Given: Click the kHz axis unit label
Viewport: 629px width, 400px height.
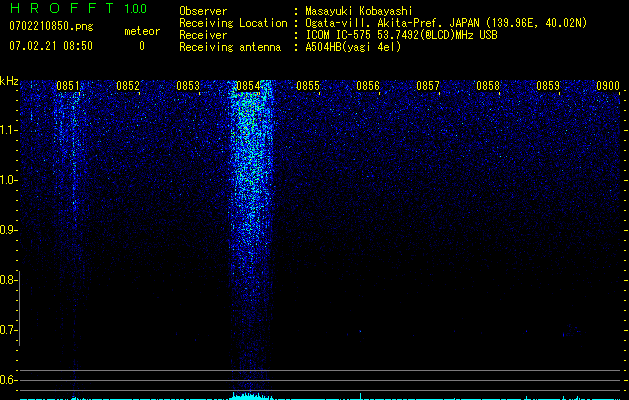Looking at the screenshot, I should [9, 81].
